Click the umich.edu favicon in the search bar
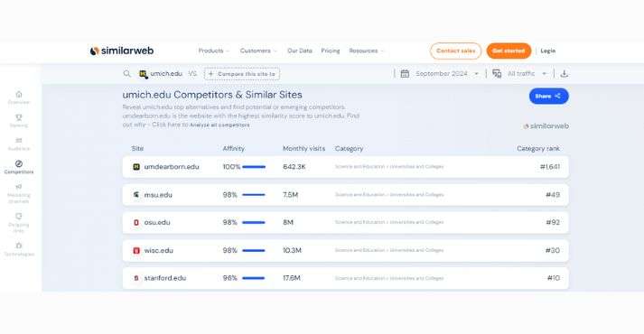This screenshot has height=334, width=644. click(143, 74)
